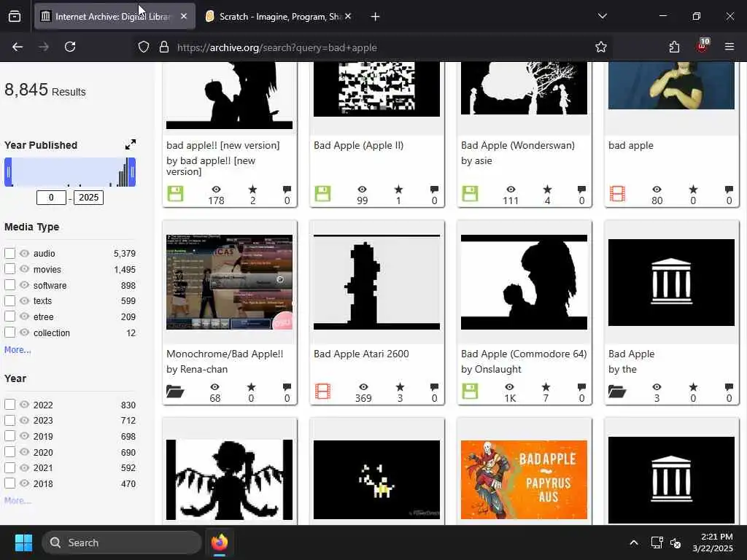Check the 2023 year box
This screenshot has height=560, width=747.
10,420
